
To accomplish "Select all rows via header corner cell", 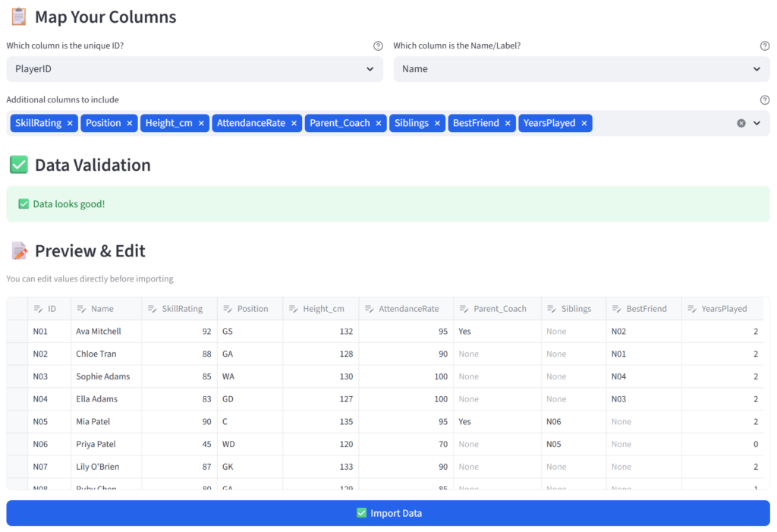I will point(17,309).
